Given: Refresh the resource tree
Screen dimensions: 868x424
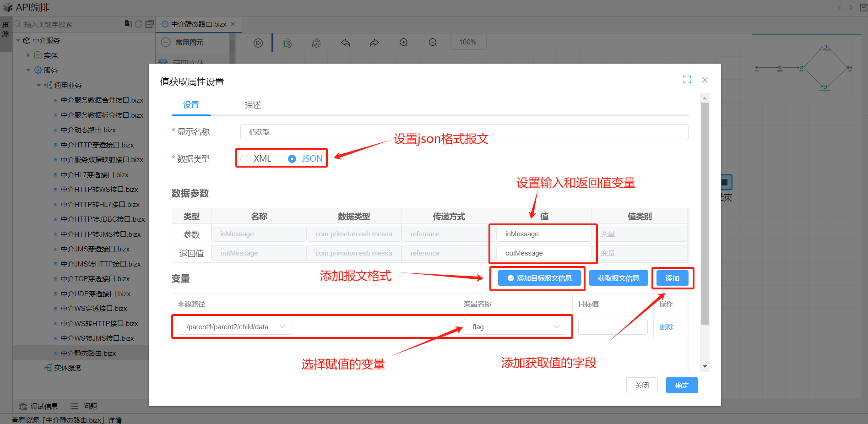Looking at the screenshot, I should click(x=138, y=24).
